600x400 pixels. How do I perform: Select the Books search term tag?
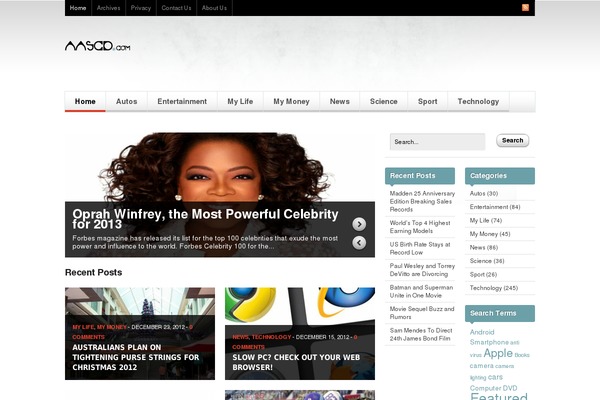[522, 355]
